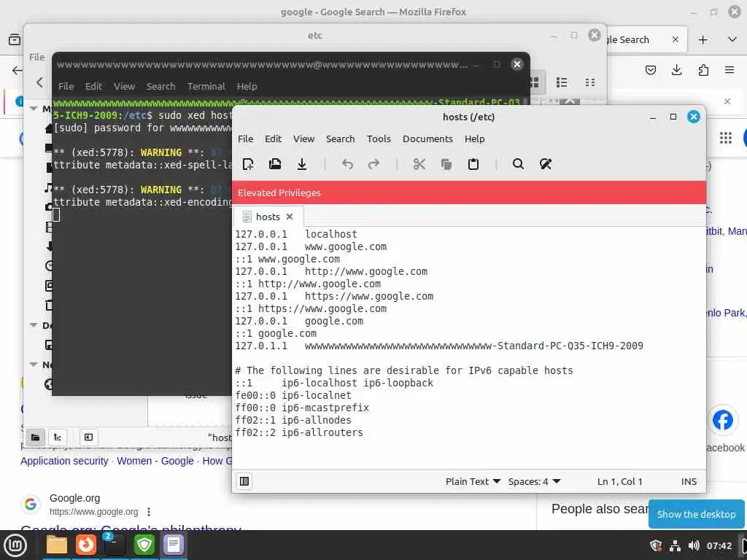The width and height of the screenshot is (747, 560).
Task: Open the Help menu in terminal window
Action: 247,86
